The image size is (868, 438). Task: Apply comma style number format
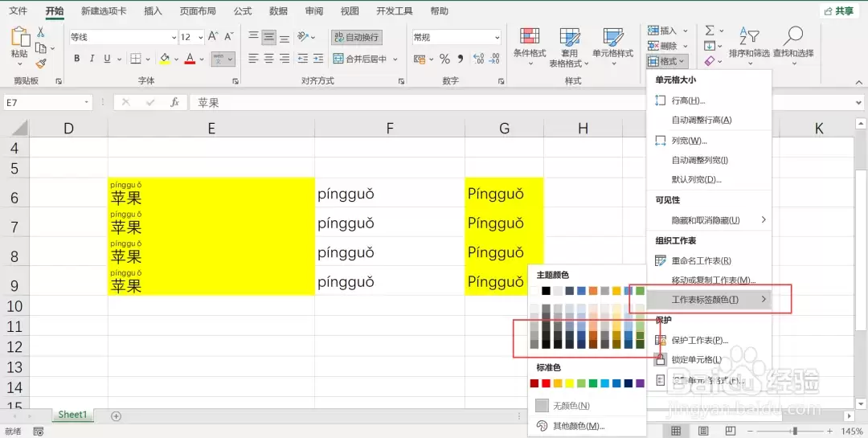460,59
